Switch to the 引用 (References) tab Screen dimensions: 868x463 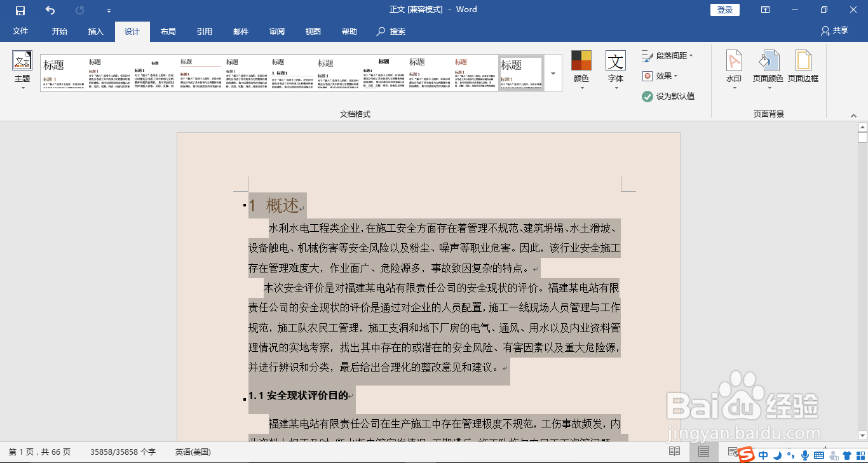(205, 31)
